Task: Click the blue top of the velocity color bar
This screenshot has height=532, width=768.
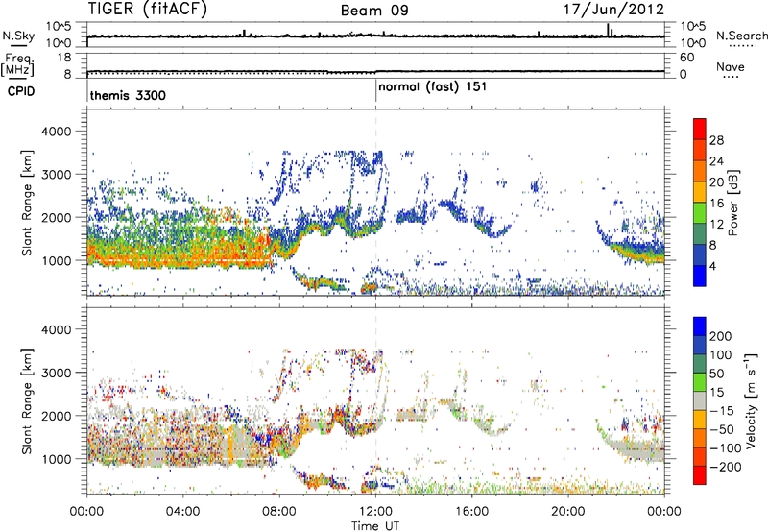Action: pos(700,326)
